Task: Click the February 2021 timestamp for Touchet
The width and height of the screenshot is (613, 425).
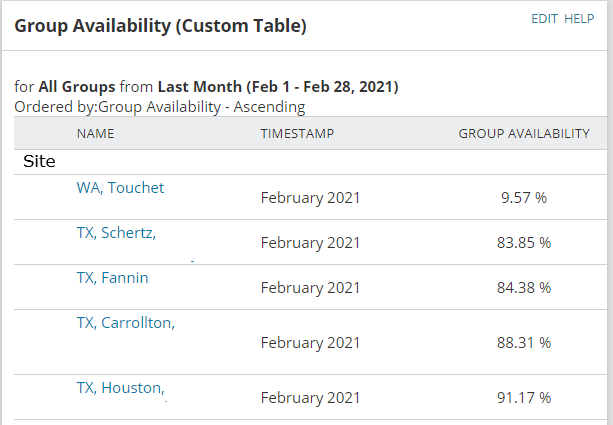Action: point(310,198)
